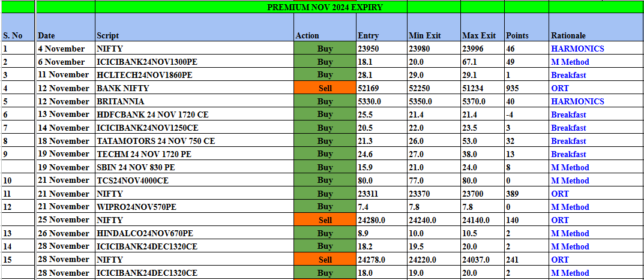
Task: Select the Entry value 52169 cell
Action: pyautogui.click(x=369, y=88)
